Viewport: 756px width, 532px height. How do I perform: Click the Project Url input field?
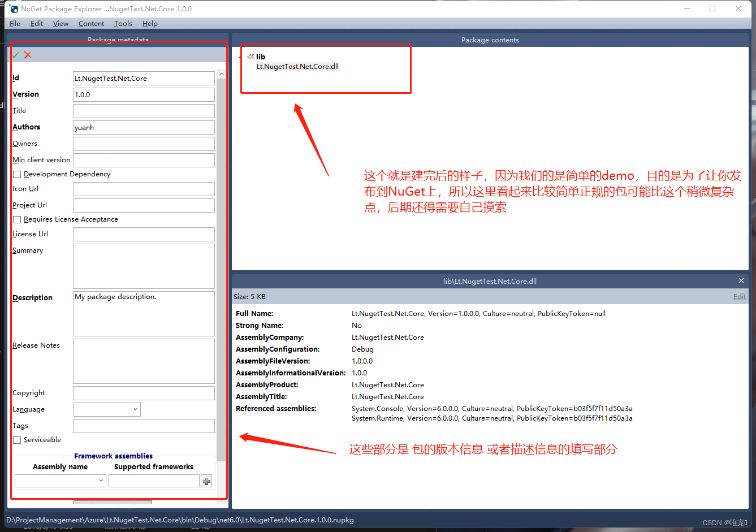click(x=144, y=205)
